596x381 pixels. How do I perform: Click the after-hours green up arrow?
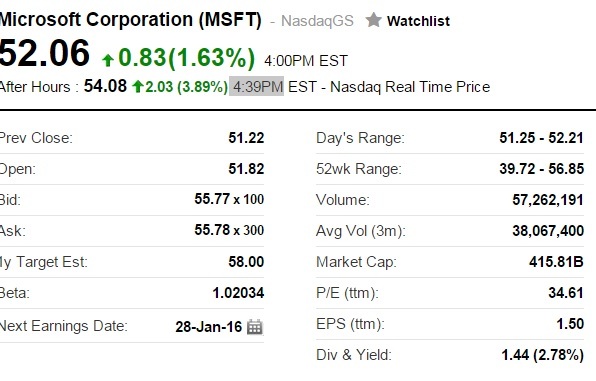point(138,87)
